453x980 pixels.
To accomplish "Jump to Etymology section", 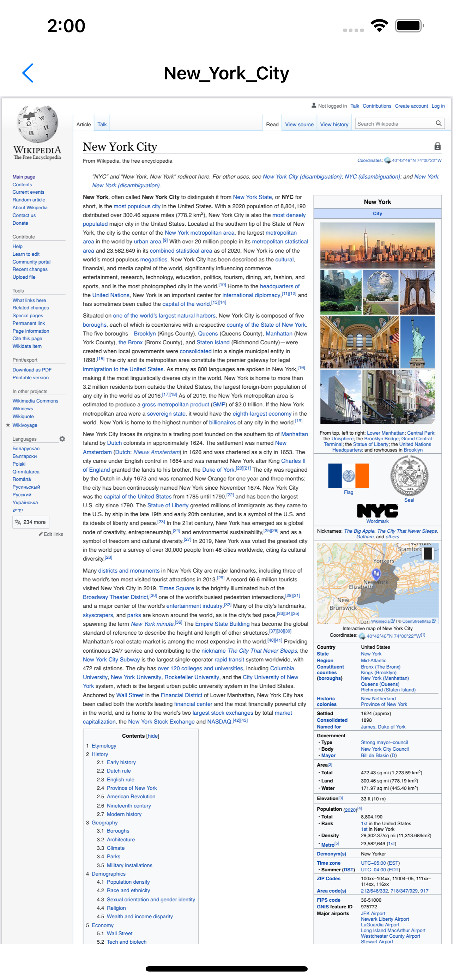I will tap(104, 745).
